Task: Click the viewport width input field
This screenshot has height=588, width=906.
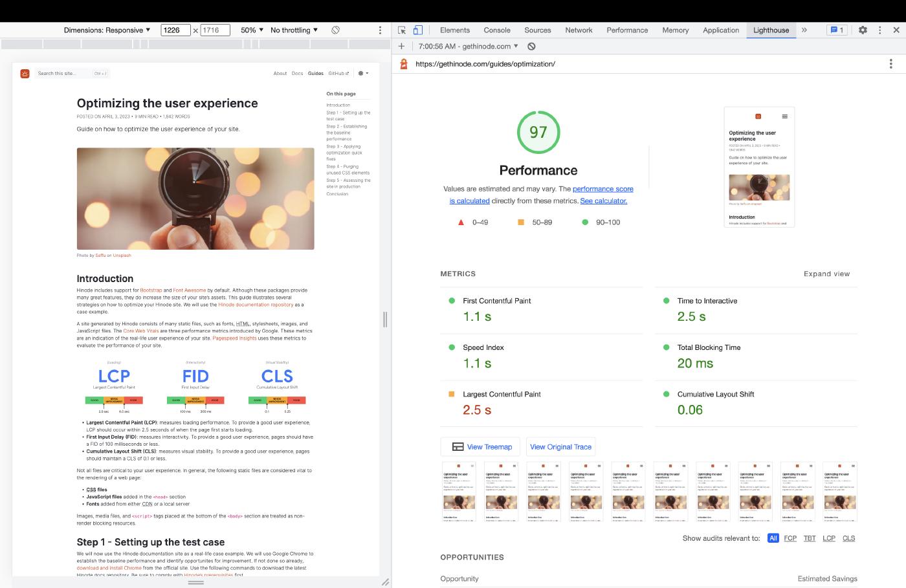Action: coord(175,30)
